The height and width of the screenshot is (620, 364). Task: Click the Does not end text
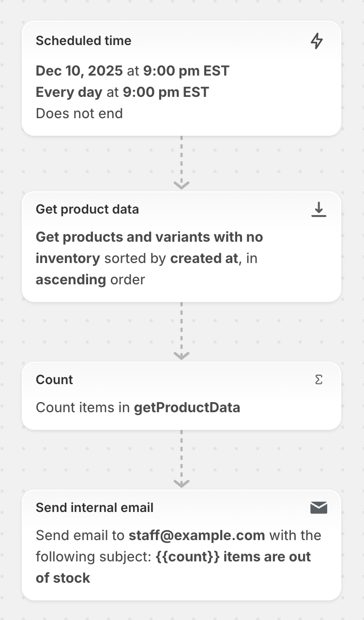tap(79, 113)
